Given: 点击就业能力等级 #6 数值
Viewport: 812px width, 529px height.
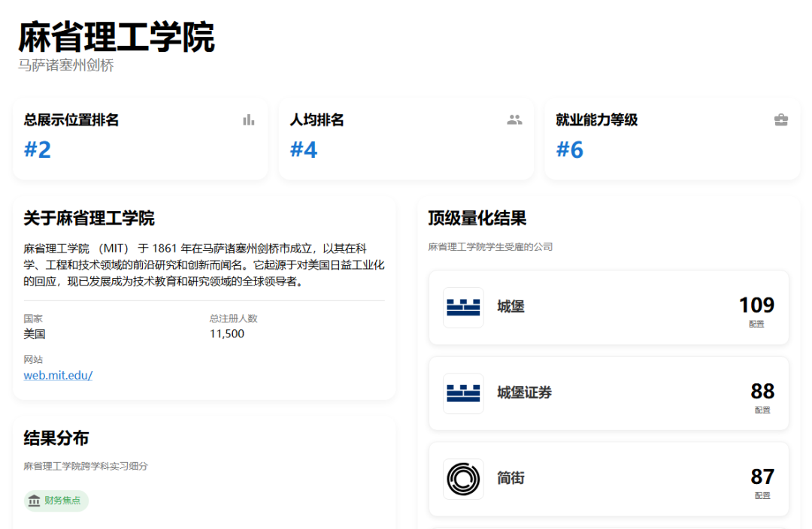Looking at the screenshot, I should coord(570,150).
